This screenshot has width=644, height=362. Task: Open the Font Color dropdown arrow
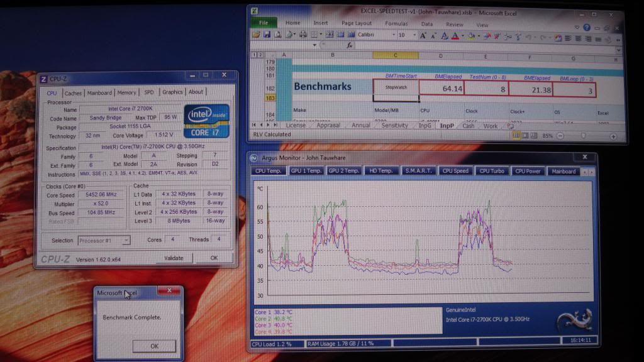[463, 36]
